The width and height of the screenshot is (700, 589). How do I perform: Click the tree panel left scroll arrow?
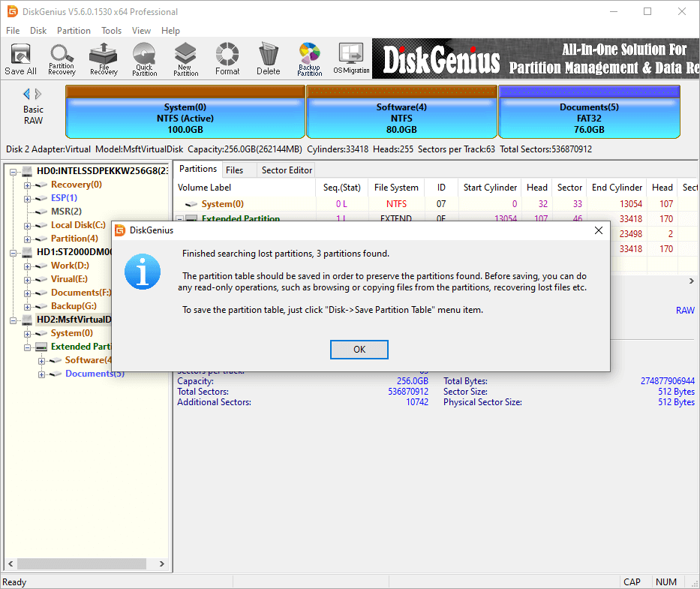[11, 563]
